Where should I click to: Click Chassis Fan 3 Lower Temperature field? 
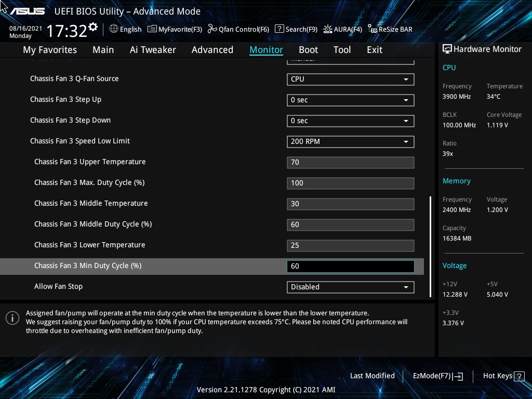351,245
